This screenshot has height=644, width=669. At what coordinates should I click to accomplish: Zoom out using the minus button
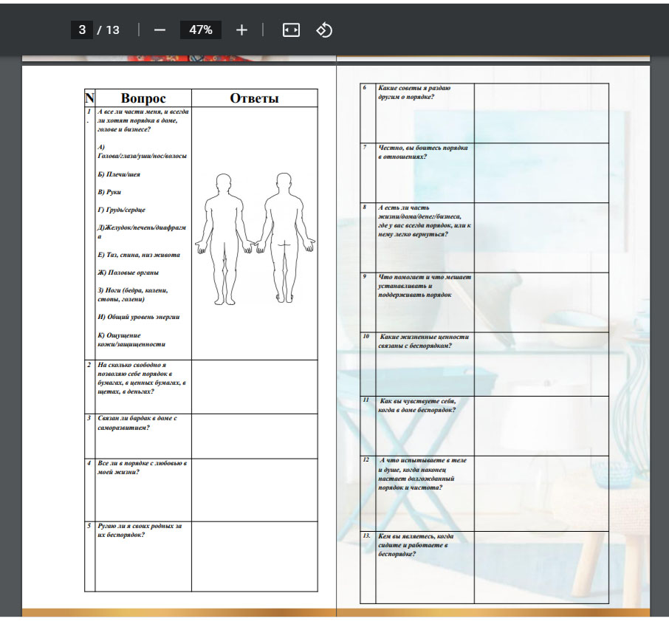[159, 30]
